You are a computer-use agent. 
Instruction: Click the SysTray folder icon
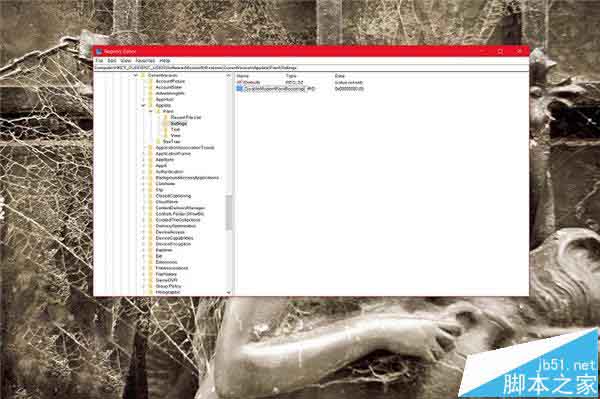click(159, 142)
